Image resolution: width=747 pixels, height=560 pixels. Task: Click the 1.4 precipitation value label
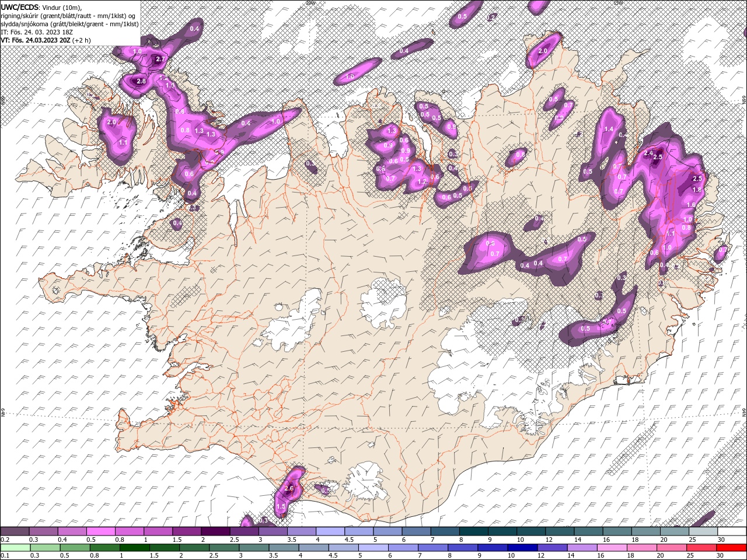click(609, 129)
